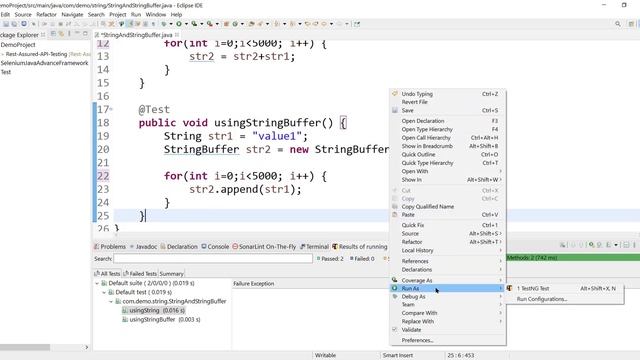Click the SonarLint On-The-Fly red icon
Viewport: 640px width, 360px height.
pyautogui.click(x=235, y=247)
